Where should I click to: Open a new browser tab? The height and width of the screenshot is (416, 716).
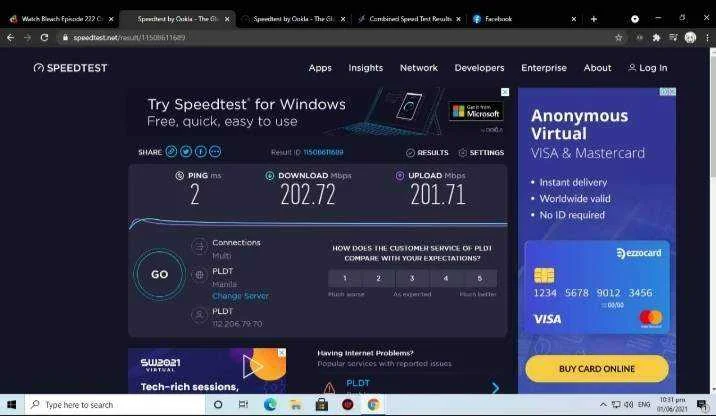[x=594, y=19]
